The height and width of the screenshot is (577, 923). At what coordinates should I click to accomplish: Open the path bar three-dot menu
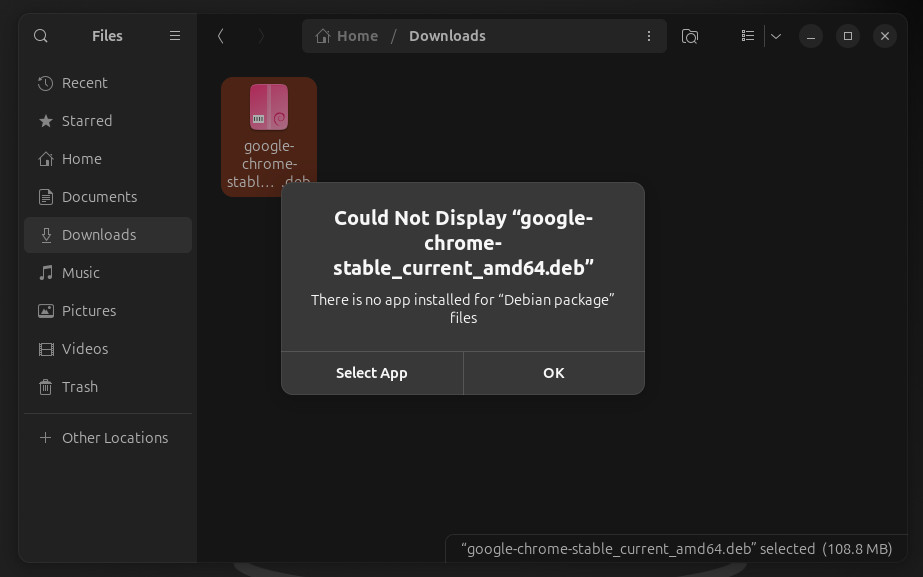649,36
